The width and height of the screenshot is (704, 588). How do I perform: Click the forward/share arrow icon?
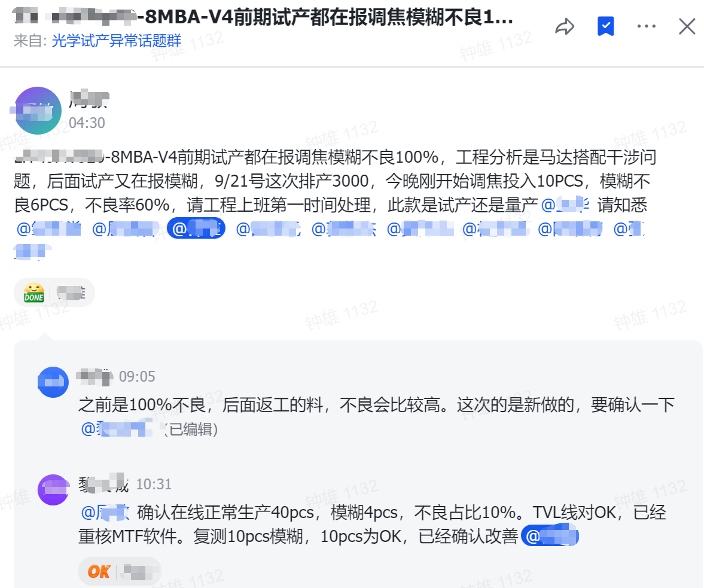click(x=565, y=26)
